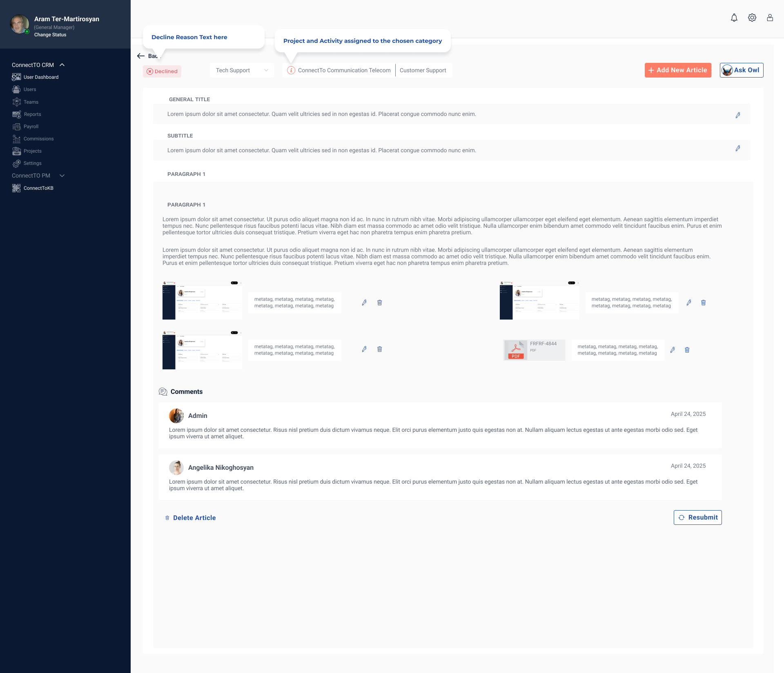This screenshot has width=784, height=673.
Task: Edit the Subtitle with pencil icon
Action: coord(737,149)
